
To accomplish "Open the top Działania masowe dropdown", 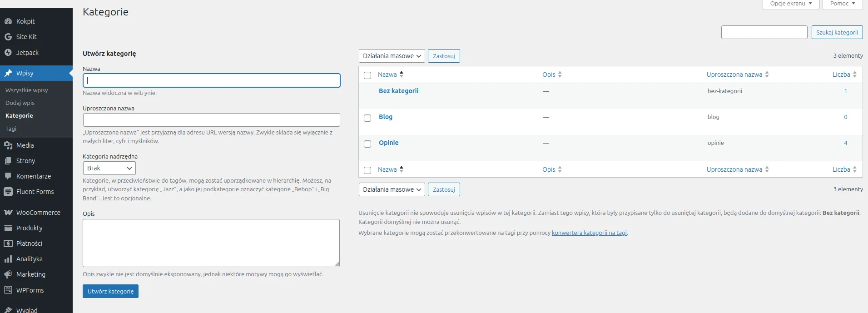I will [392, 56].
